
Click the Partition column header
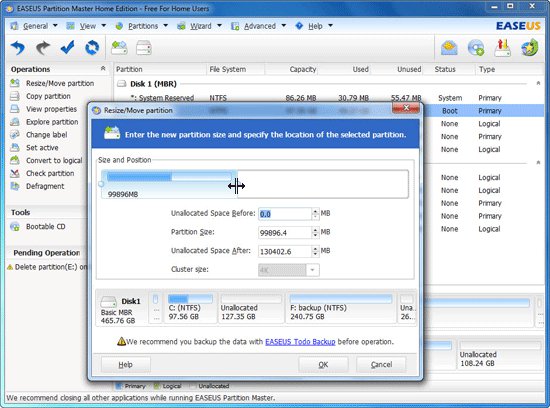coord(129,69)
